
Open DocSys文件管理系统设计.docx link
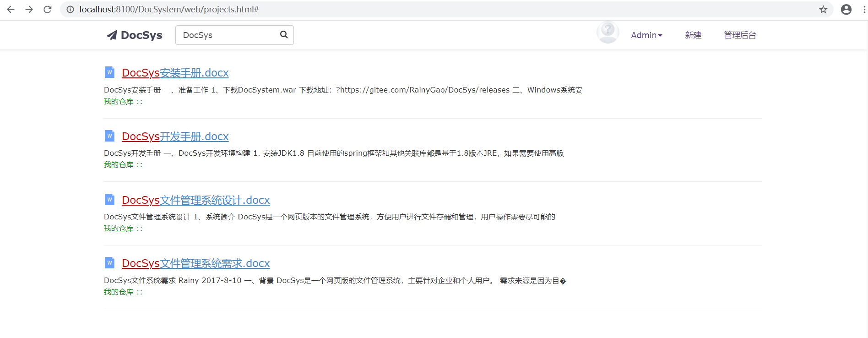click(195, 200)
